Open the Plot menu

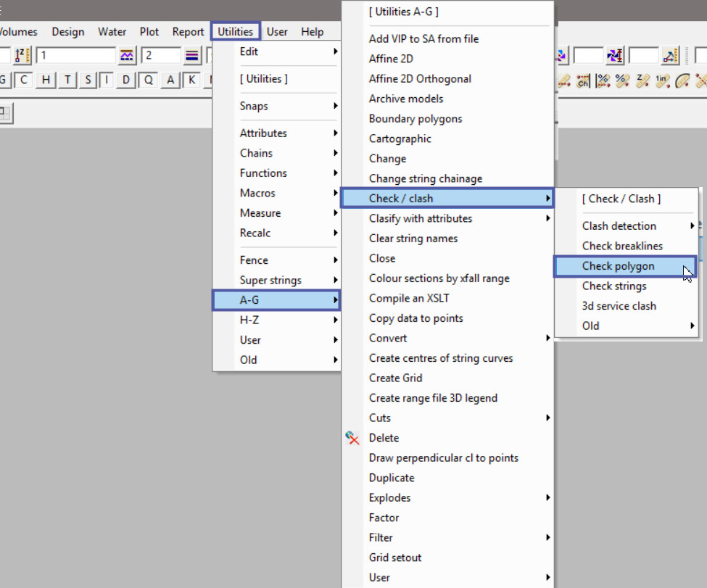(149, 32)
